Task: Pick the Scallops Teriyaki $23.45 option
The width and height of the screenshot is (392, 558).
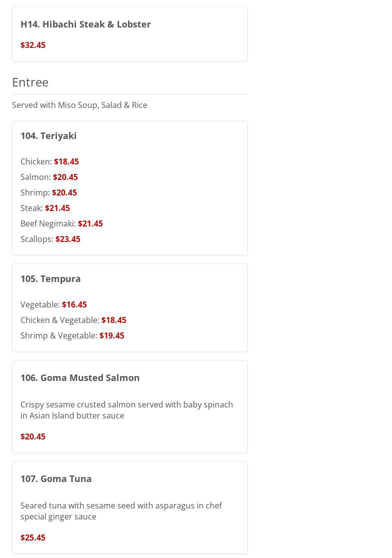Action: (50, 239)
